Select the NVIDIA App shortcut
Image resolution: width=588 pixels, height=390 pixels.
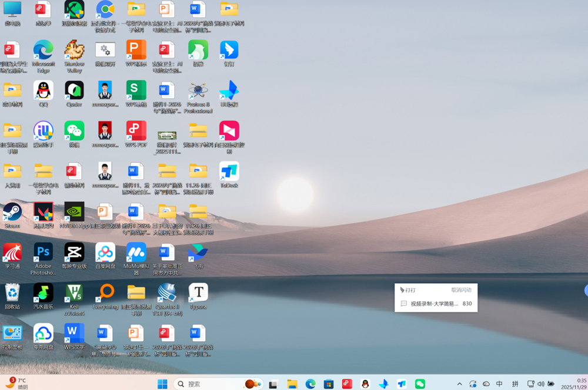coord(74,213)
